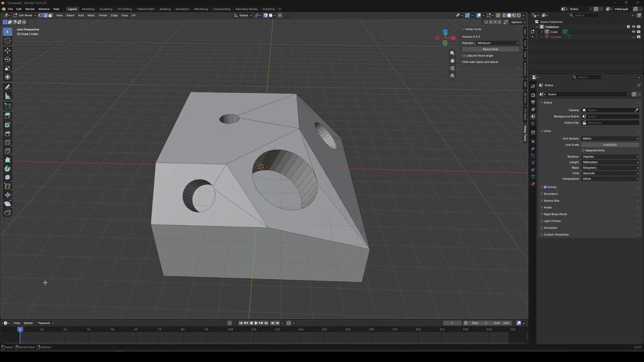The width and height of the screenshot is (644, 362).
Task: Open the Unit System Metric dropdown
Action: pos(611,138)
